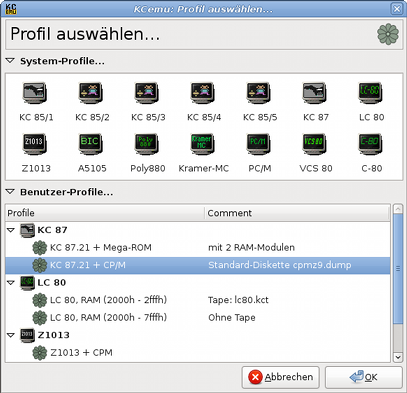Select the Kramer-MC profile icon
This screenshot has height=393, width=407.
(x=203, y=144)
